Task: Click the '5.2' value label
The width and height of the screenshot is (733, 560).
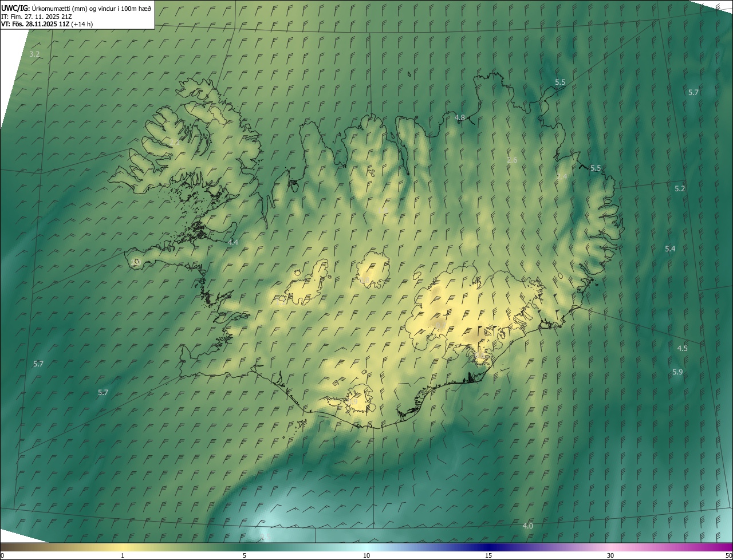Action: [680, 188]
